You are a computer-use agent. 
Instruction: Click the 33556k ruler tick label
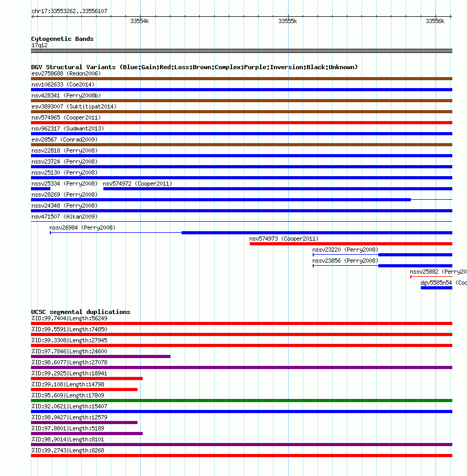pos(435,21)
